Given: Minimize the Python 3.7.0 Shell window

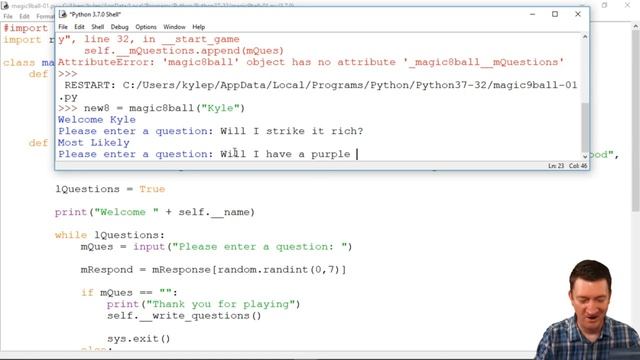Looking at the screenshot, I should (x=532, y=14).
